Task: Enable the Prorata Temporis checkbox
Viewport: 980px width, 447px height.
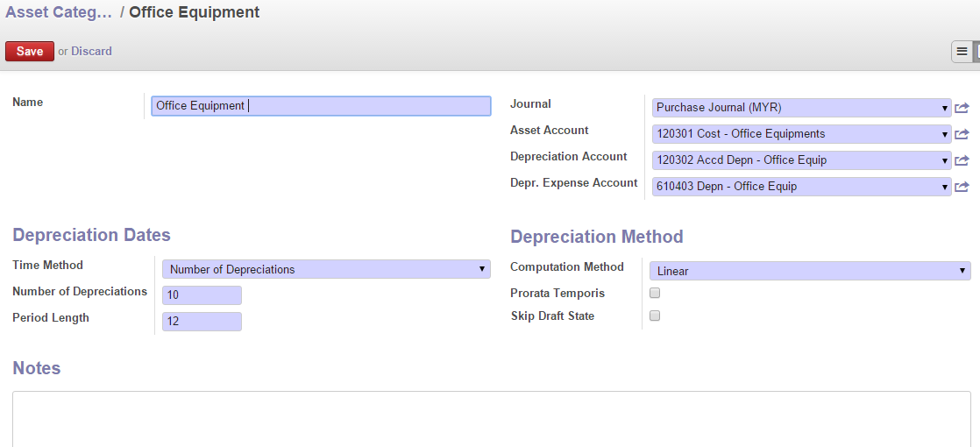Action: click(x=655, y=293)
